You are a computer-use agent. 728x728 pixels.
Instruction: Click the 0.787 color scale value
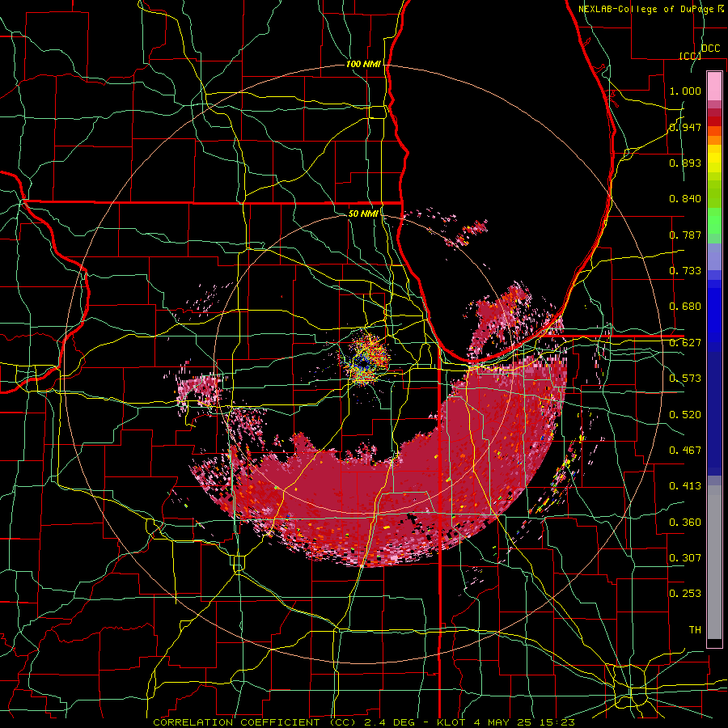685,235
